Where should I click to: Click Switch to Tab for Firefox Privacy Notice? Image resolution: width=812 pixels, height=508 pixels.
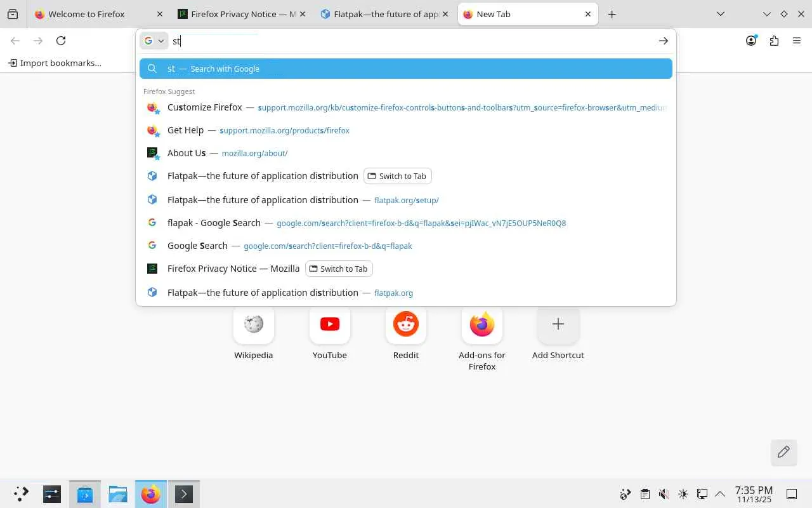[x=339, y=269]
